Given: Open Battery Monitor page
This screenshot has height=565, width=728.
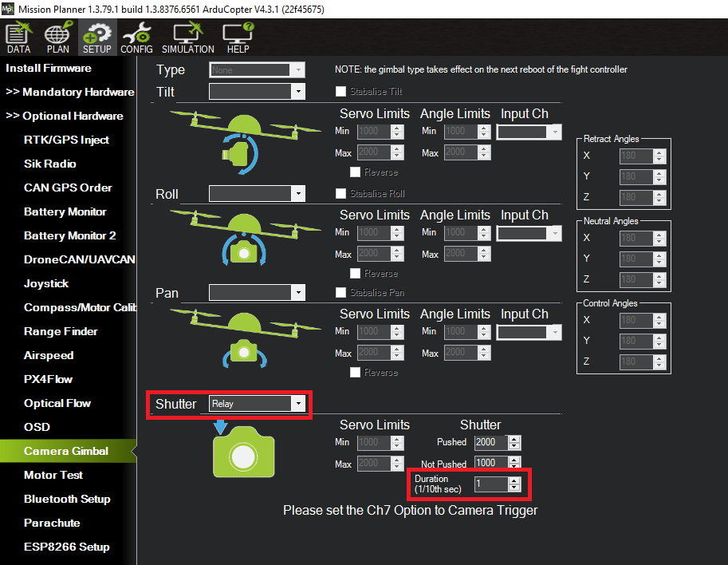Looking at the screenshot, I should 65,212.
